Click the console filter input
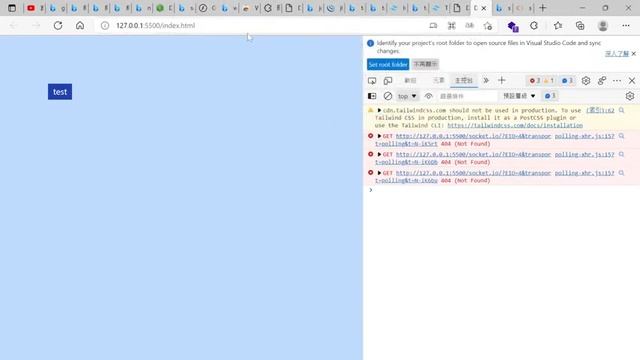Screen dimensions: 640x360 (468, 96)
